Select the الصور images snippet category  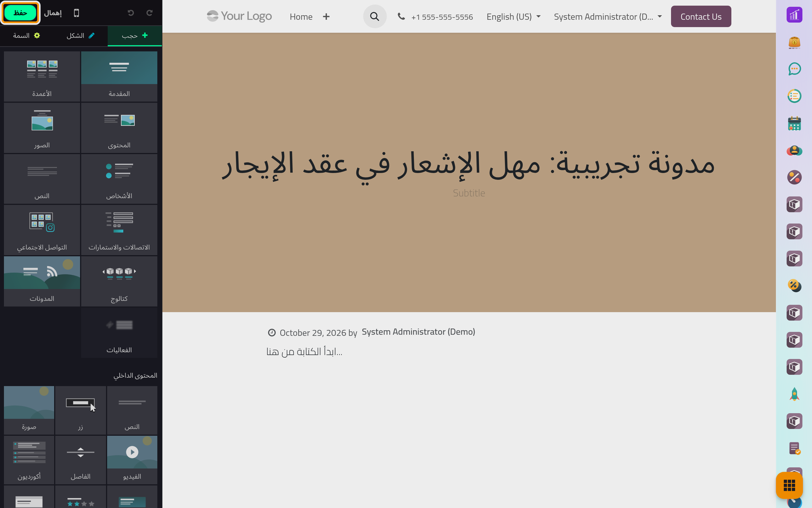(42, 128)
